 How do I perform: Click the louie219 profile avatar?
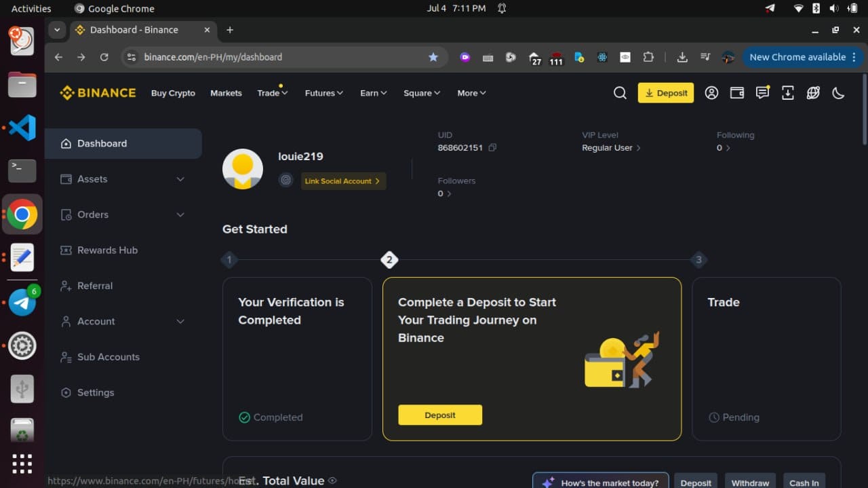pos(243,169)
